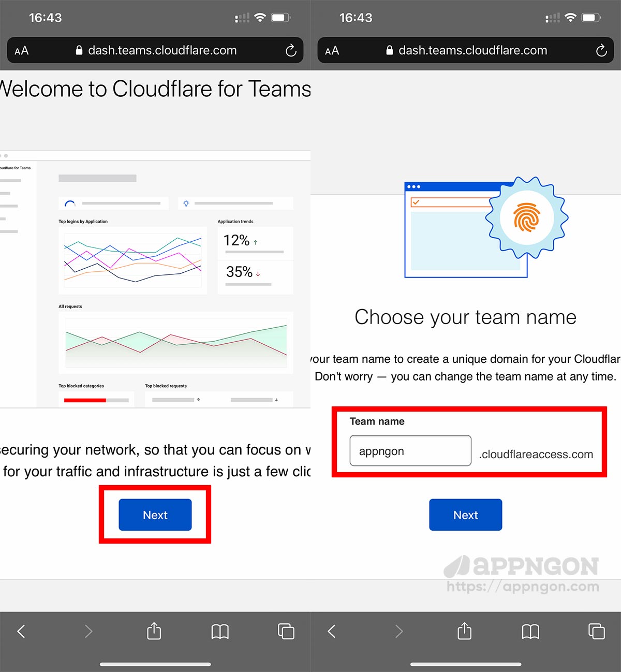Screen dimensions: 621x672
Task: Focus the Team name input containing appngon
Action: [x=410, y=450]
